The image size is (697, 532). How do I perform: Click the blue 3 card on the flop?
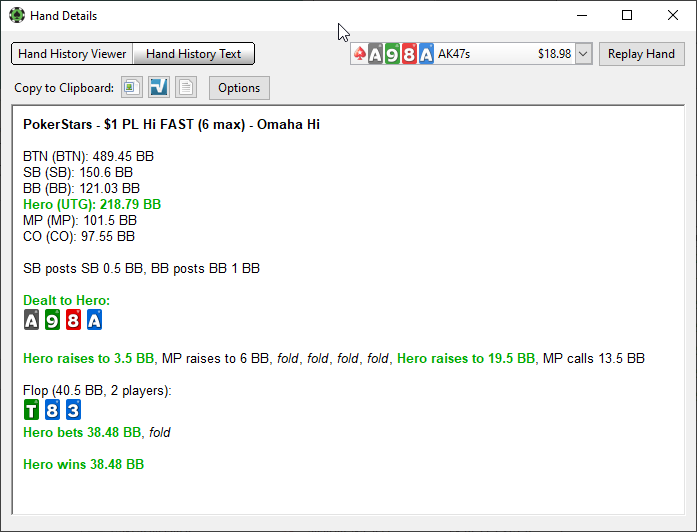click(73, 410)
